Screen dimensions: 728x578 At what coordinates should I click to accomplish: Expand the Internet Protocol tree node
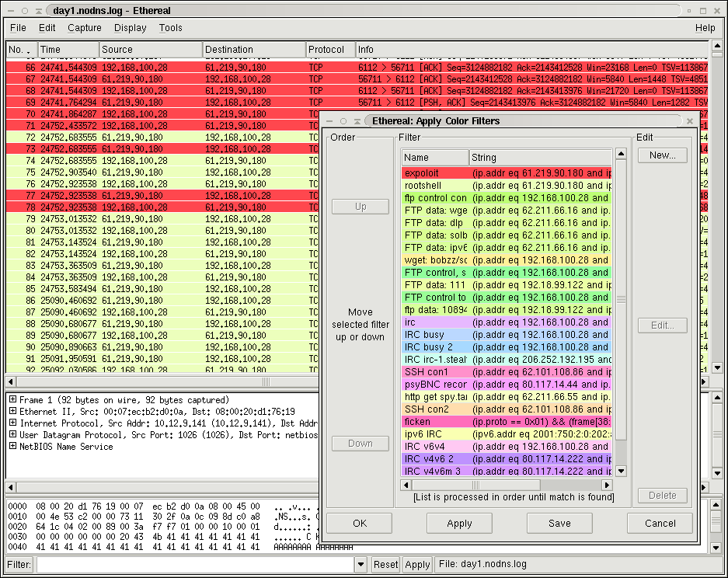coord(12,423)
